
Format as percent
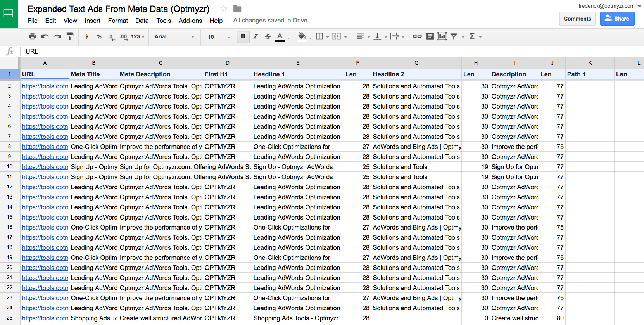coord(99,36)
